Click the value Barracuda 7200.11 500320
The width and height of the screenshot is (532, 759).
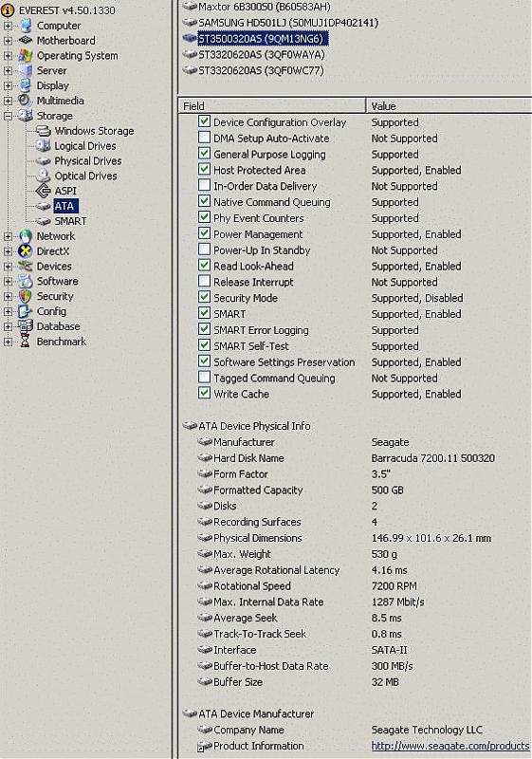point(432,458)
